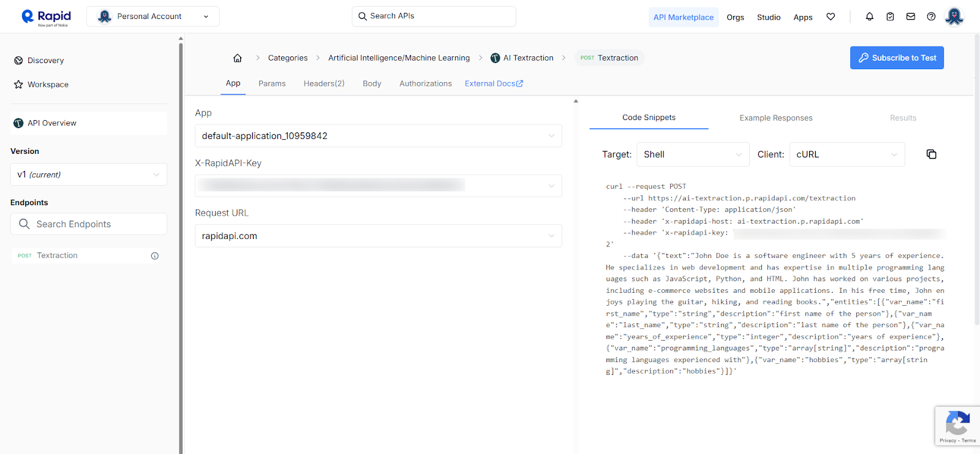Click the reCAPTCHA Terms link
This screenshot has width=980, height=454.
969,441
